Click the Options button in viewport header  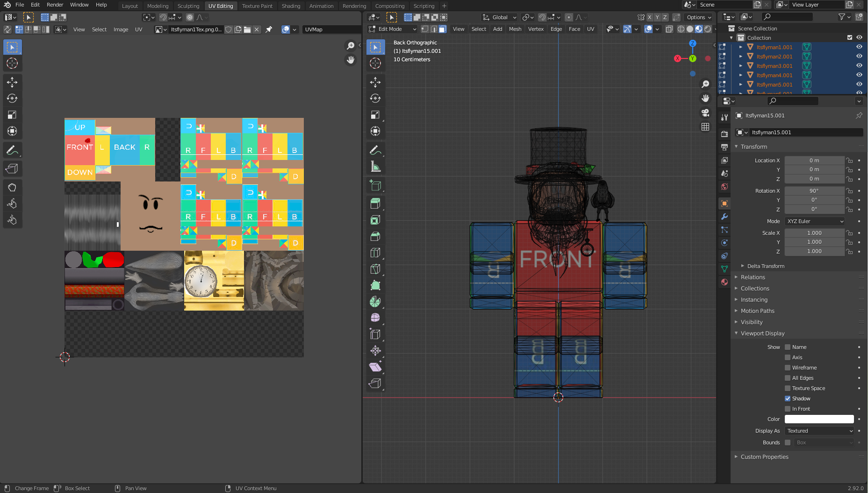pyautogui.click(x=698, y=17)
